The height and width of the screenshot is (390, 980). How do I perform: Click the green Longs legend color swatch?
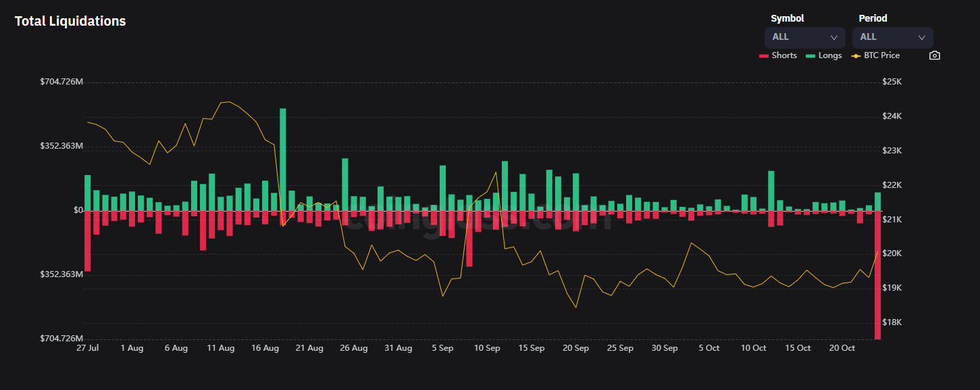pos(810,55)
